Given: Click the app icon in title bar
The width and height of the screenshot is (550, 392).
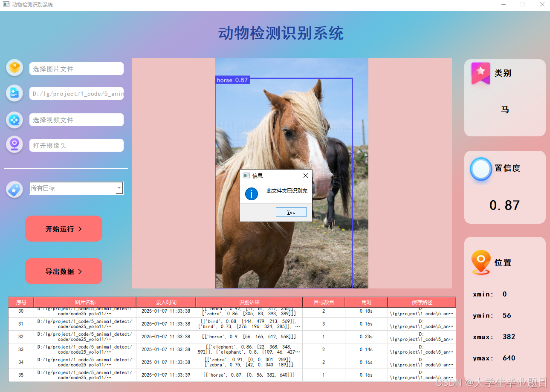Looking at the screenshot, I should [x=6, y=4].
